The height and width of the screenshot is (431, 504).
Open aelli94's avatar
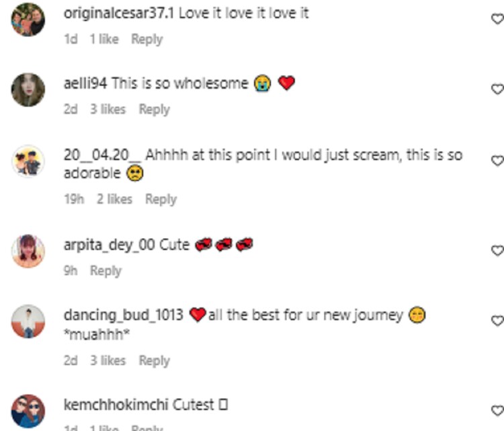coord(28,89)
